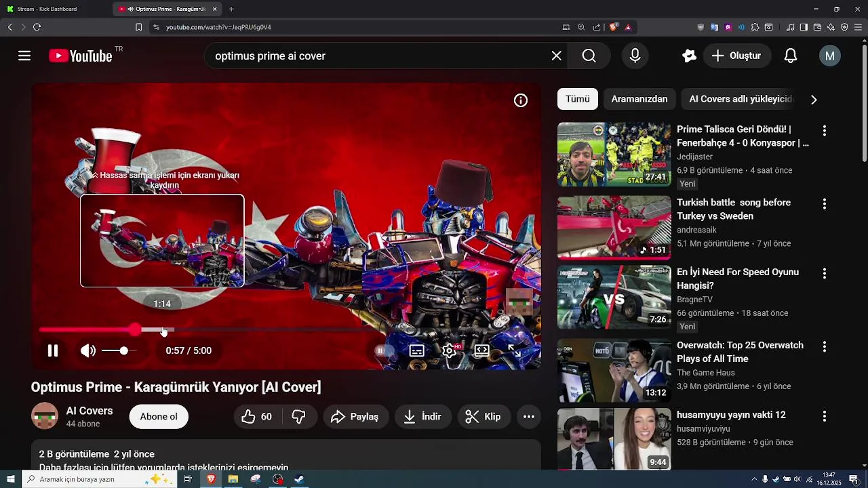The height and width of the screenshot is (488, 868).
Task: Close the Optimus Prime browser tab
Action: (215, 9)
